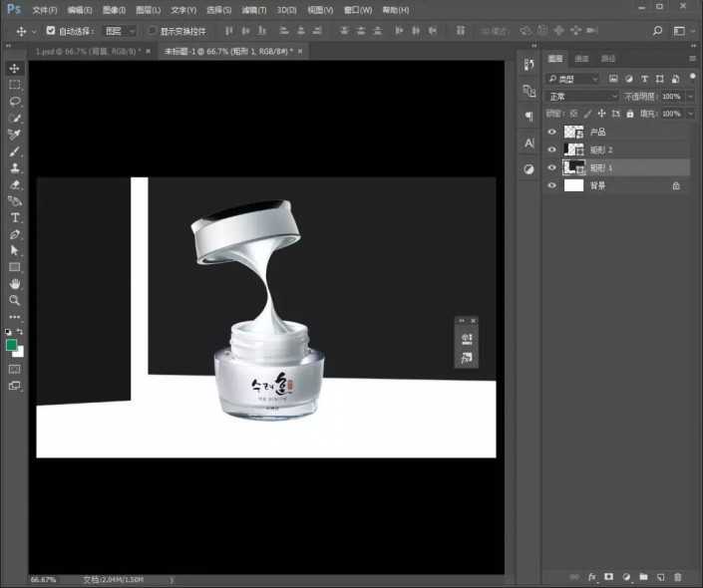Viewport: 703px width, 588px height.
Task: Add a layer style using fx icon
Action: 591,577
